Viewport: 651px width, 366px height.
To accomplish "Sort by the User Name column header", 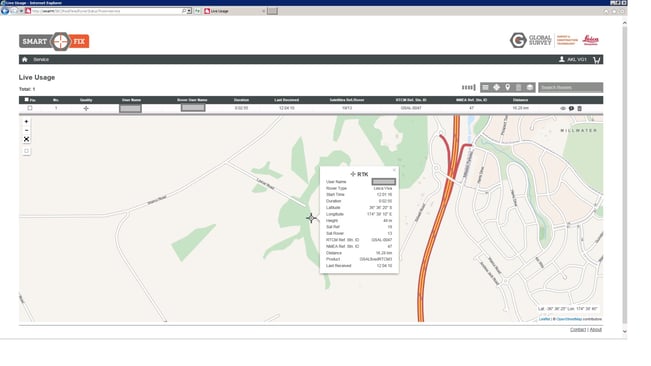I will 131,100.
